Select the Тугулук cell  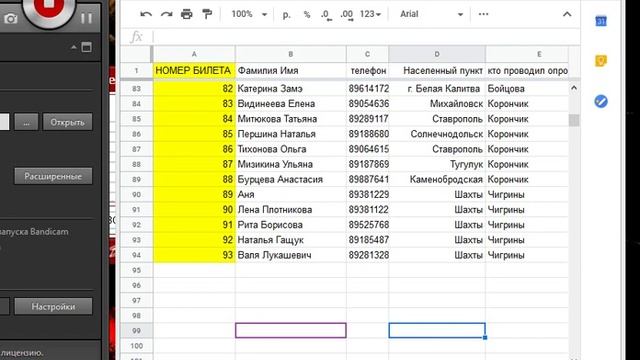(x=437, y=164)
